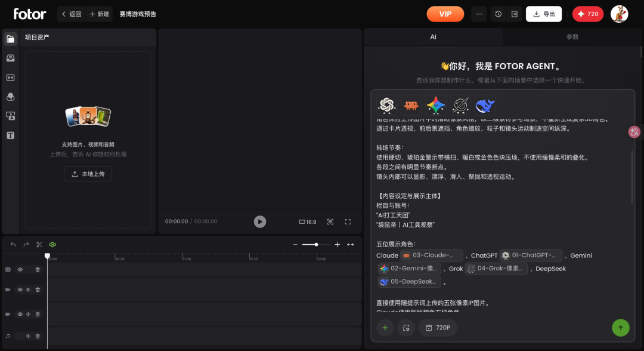Viewport: 644px width, 351px height.
Task: Click the green plus attachment button
Action: tap(385, 328)
